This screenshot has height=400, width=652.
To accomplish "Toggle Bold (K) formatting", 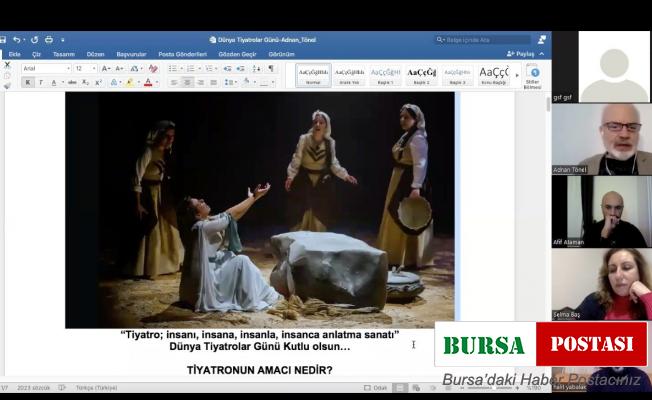I will [x=27, y=82].
